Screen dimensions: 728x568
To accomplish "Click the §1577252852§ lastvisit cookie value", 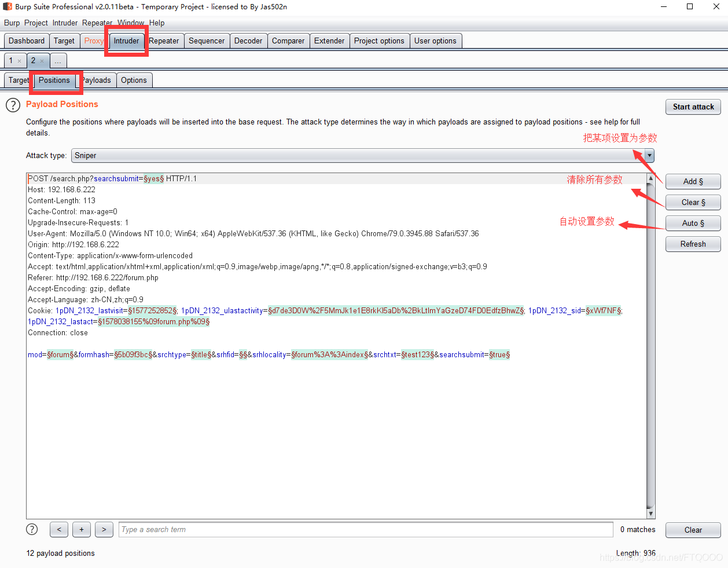I will (x=153, y=310).
